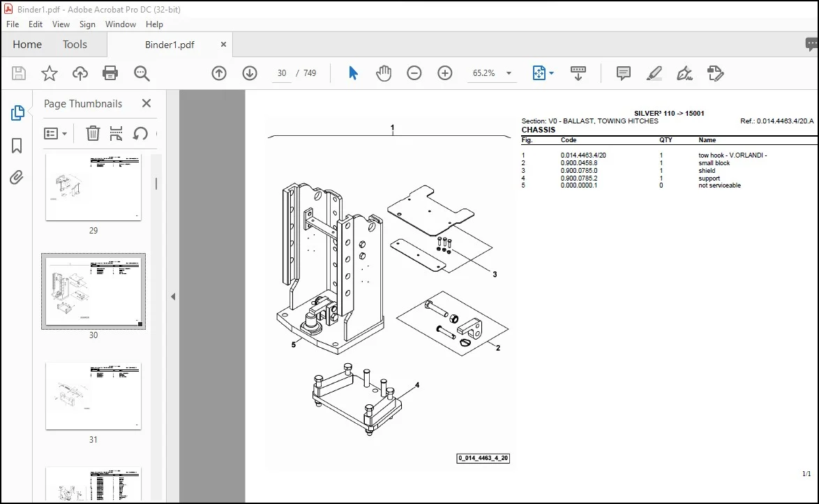Click the Save file icon

pos(19,73)
